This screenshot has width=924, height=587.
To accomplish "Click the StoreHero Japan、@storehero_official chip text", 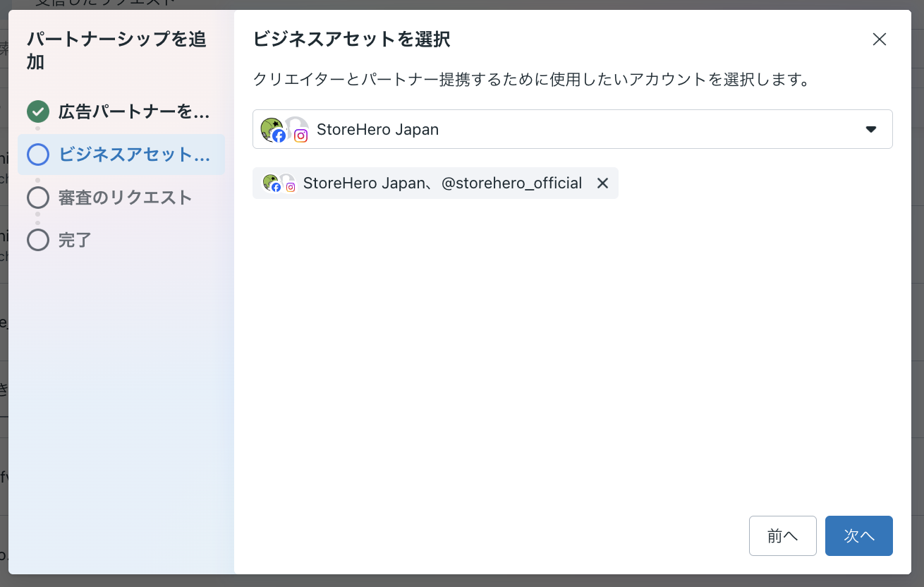I will [442, 183].
